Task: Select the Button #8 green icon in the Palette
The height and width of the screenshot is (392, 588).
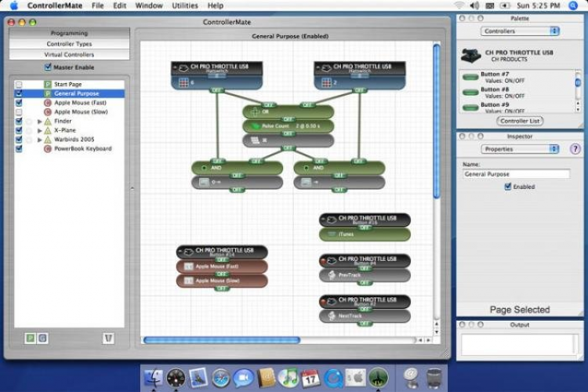Action: point(470,93)
